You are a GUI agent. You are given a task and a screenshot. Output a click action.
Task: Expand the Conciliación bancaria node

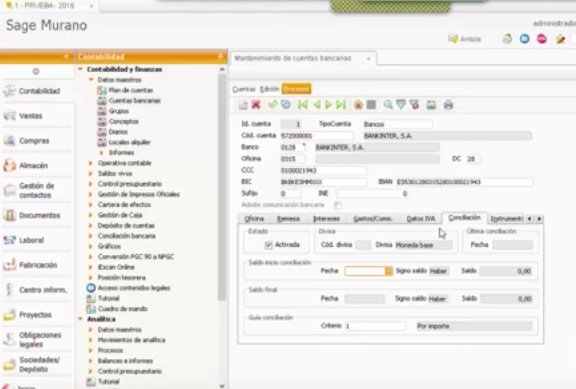pyautogui.click(x=91, y=236)
